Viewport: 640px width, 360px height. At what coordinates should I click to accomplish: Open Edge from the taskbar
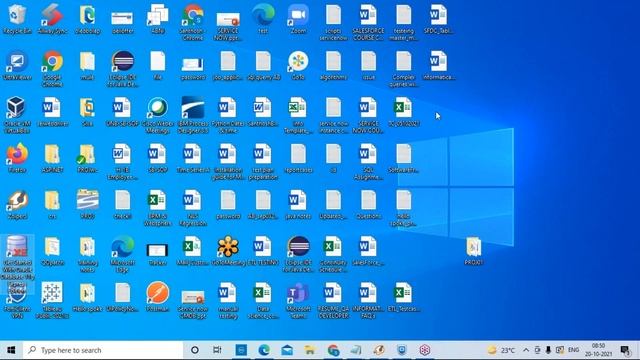[x=264, y=350]
